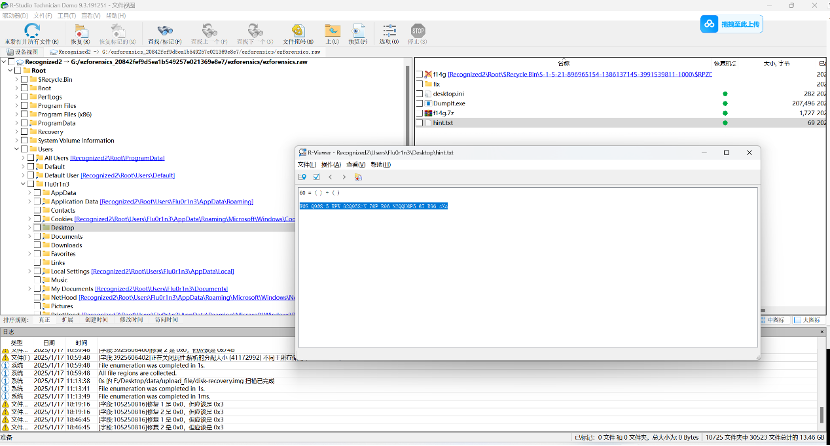Viewport: 830px width, 446px height.
Task: Click the refresh all files toolbar icon
Action: [32, 31]
